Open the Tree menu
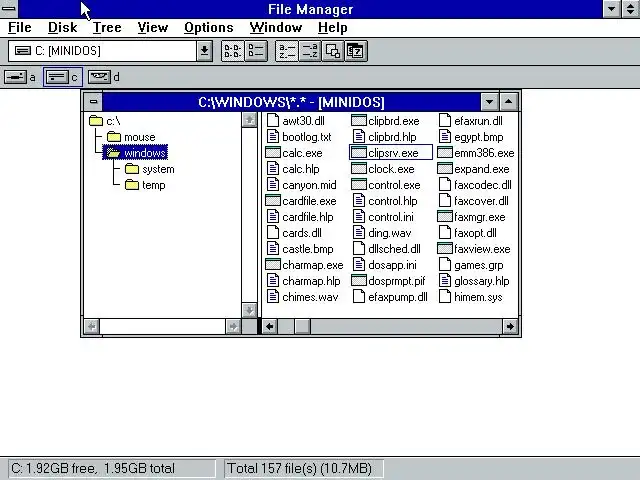 pyautogui.click(x=107, y=28)
